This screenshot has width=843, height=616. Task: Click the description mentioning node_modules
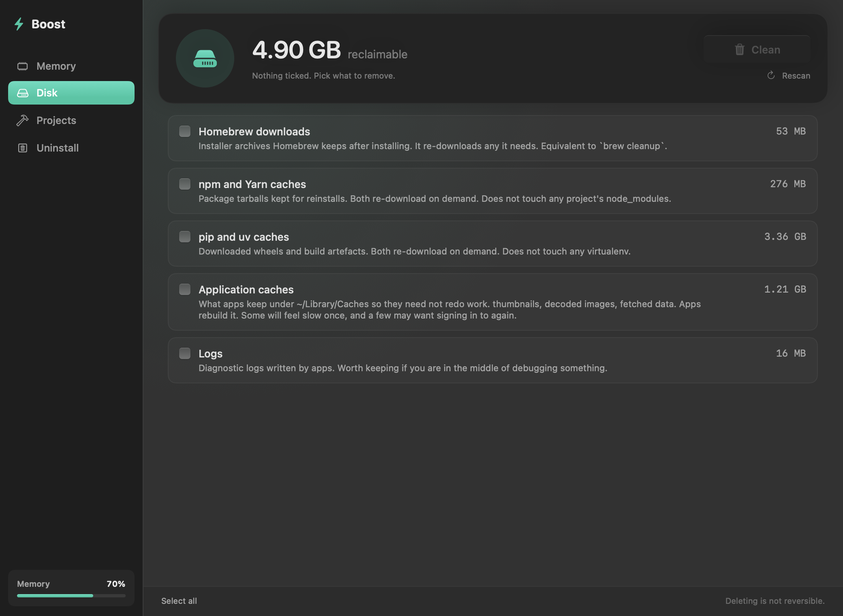click(435, 199)
